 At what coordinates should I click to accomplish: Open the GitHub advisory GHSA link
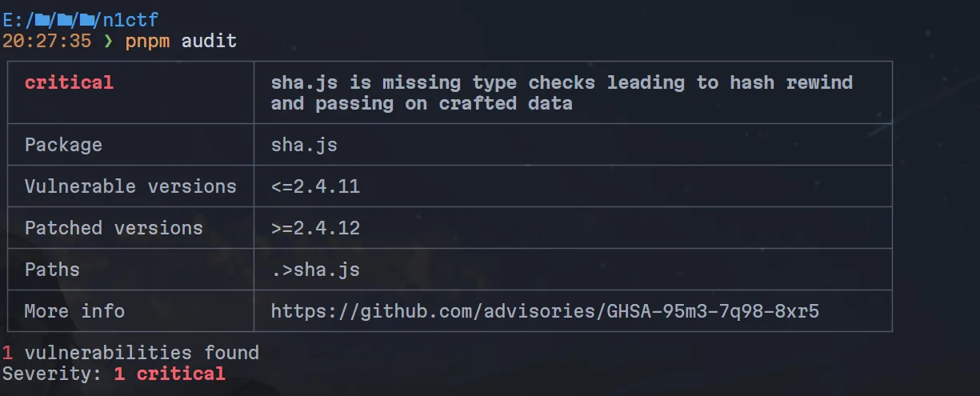click(545, 310)
